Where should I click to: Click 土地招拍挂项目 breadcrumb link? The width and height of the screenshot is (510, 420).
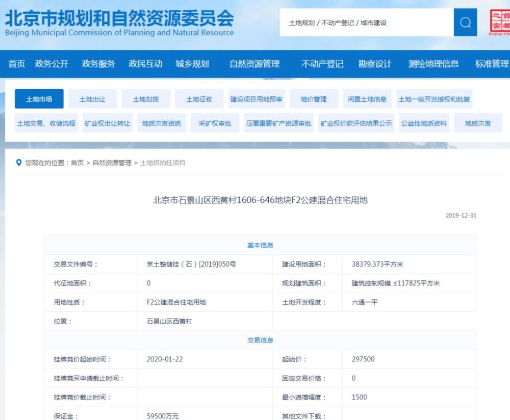163,163
